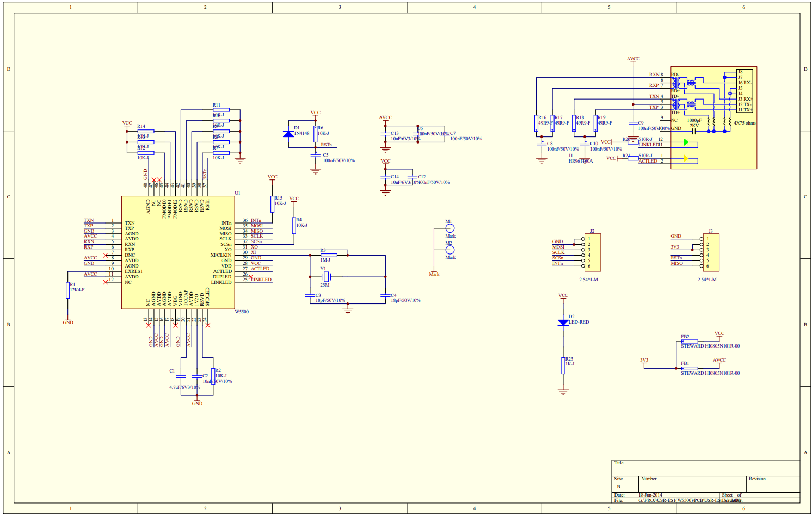Select the R23 resistor symbol
812x515 pixels.
(x=563, y=365)
